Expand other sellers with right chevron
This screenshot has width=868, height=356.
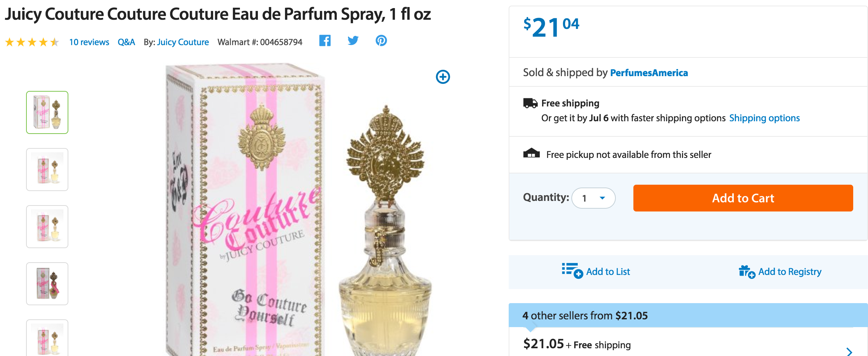849,351
